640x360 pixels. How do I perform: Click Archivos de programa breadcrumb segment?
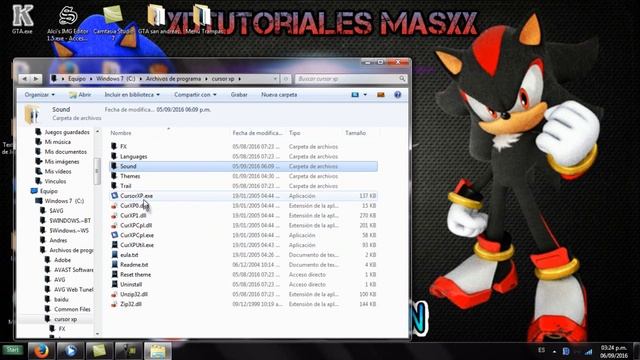173,79
